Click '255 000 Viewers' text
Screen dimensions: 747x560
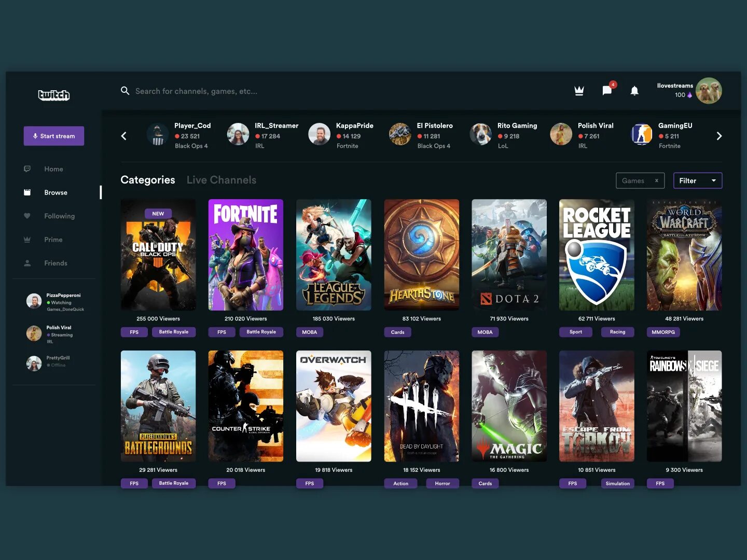[158, 319]
